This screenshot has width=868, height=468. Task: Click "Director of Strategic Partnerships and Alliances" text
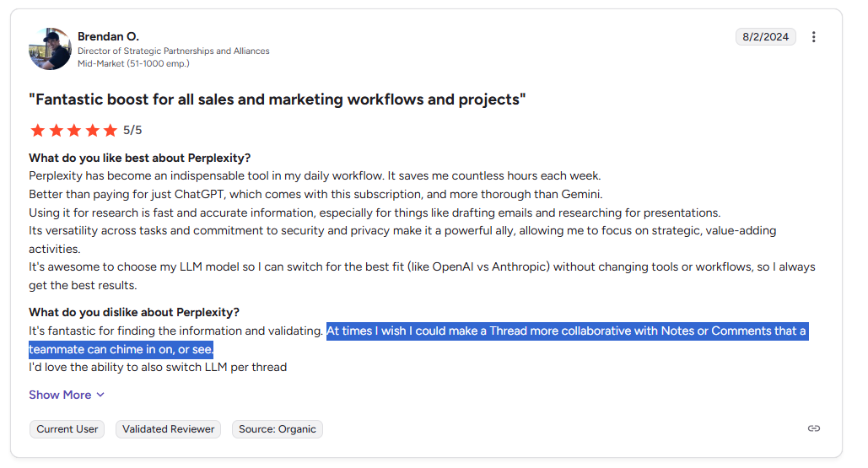click(x=173, y=51)
